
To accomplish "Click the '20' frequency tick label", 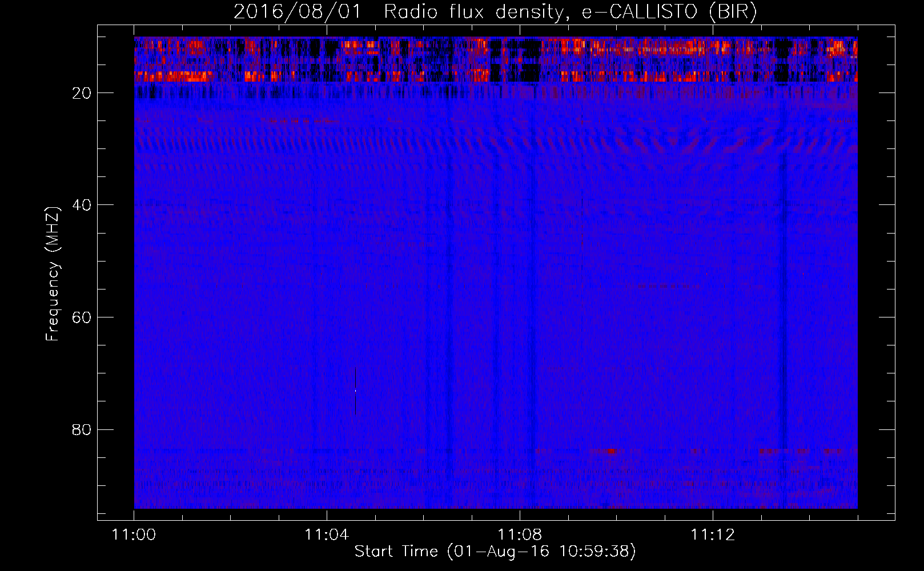I will pyautogui.click(x=82, y=93).
